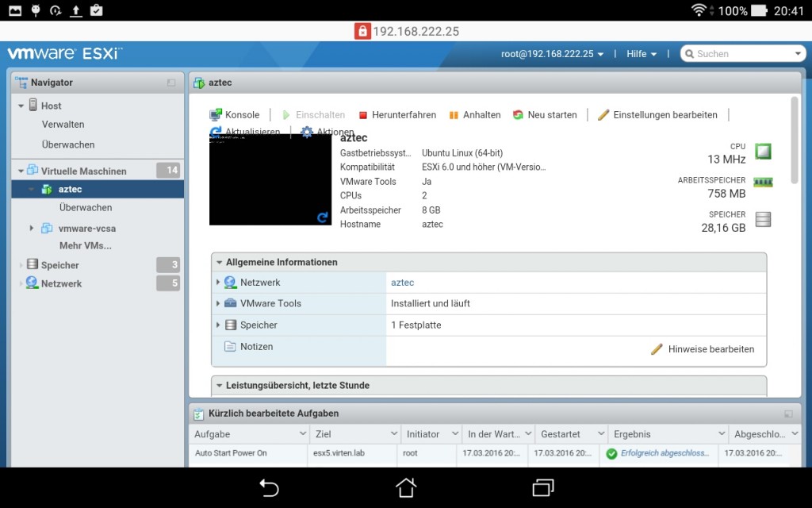This screenshot has height=508, width=812.
Task: Expand the vmware-vcsa tree node
Action: pos(33,228)
